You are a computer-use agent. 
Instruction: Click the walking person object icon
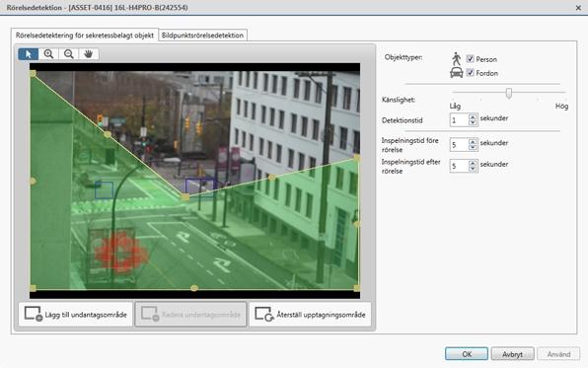pyautogui.click(x=457, y=59)
